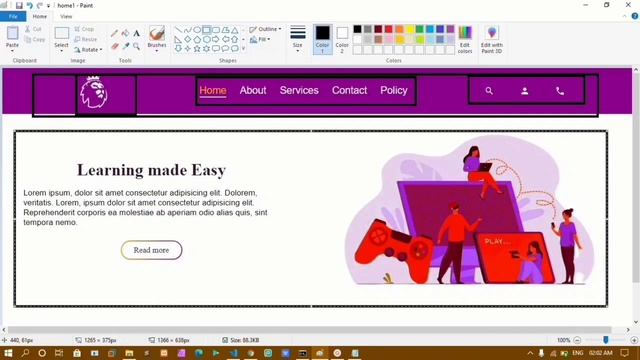Image resolution: width=640 pixels, height=360 pixels.
Task: Click the Cut scissors button
Action: pyautogui.click(x=33, y=29)
